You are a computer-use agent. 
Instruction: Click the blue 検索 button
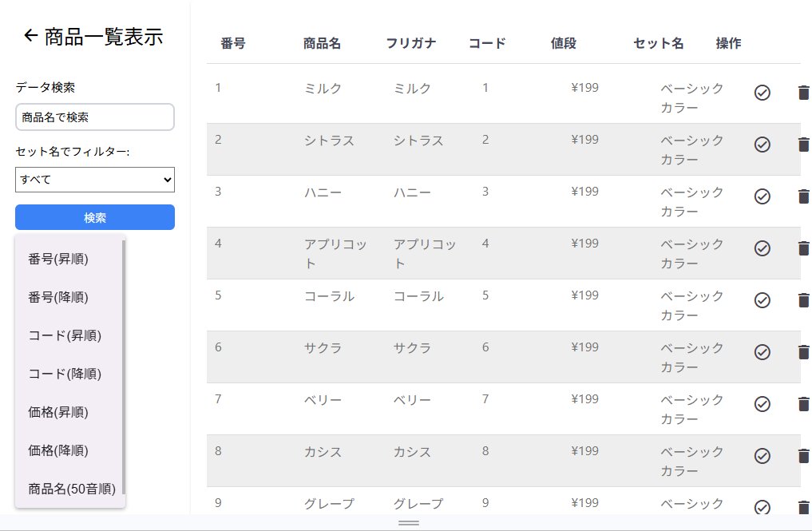click(x=95, y=217)
